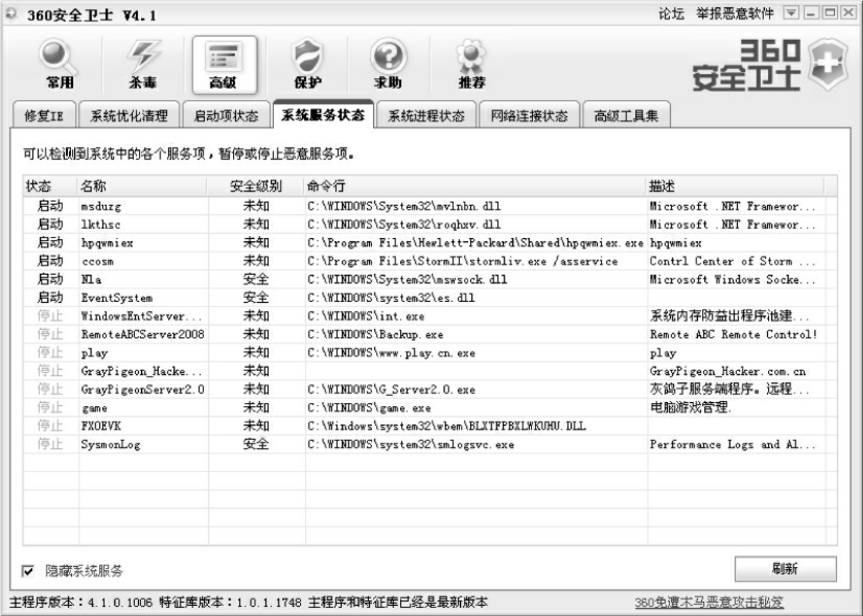Click the smlogsvc.exe command path
Screen dimensions: 863x616
[410, 444]
